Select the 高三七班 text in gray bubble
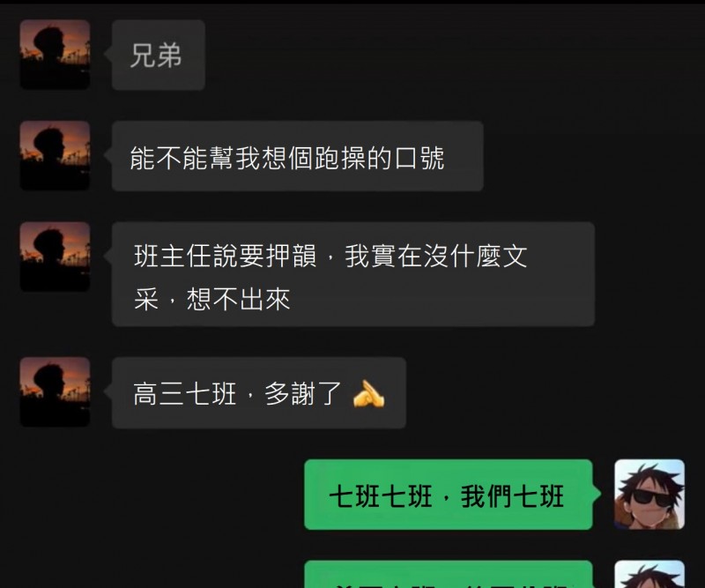The image size is (705, 588). 185,394
